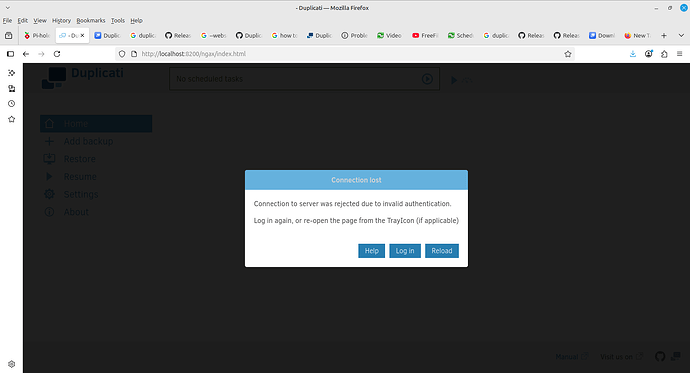Viewport: 690px width, 373px height.
Task: Click the Reload button in dialog
Action: click(x=442, y=251)
